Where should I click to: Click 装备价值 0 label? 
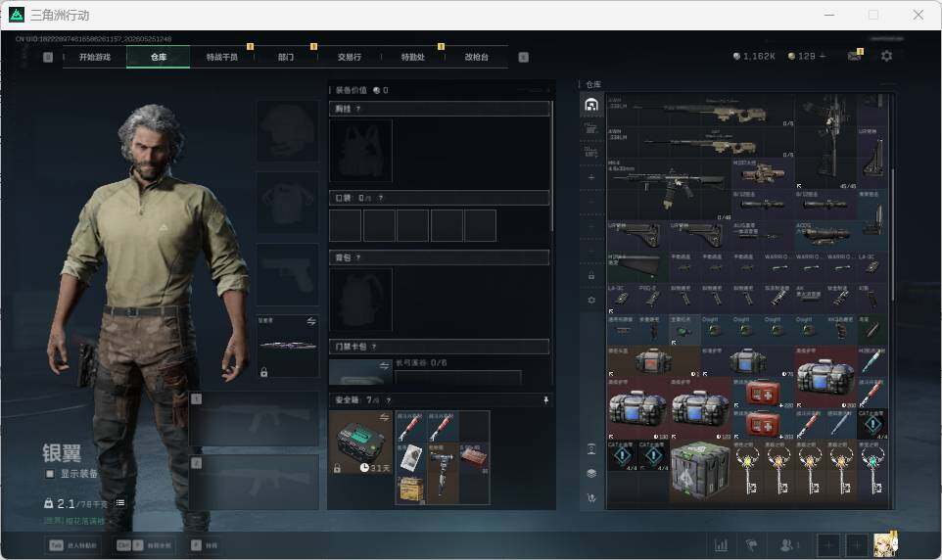pyautogui.click(x=361, y=90)
